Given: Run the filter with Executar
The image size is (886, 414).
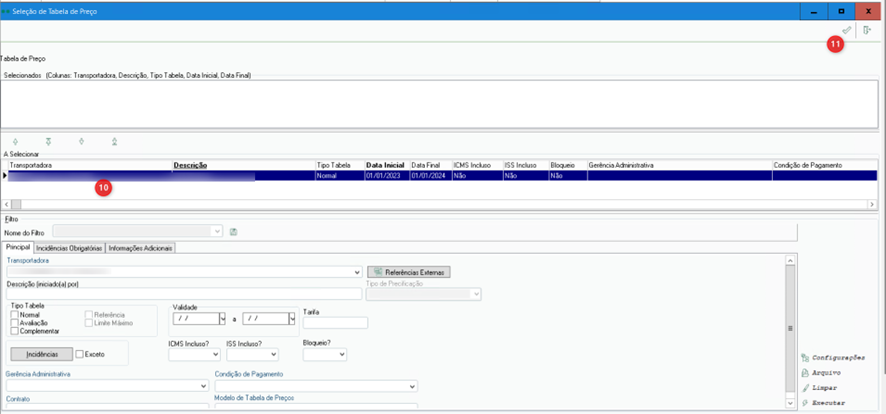Looking at the screenshot, I should pos(823,403).
